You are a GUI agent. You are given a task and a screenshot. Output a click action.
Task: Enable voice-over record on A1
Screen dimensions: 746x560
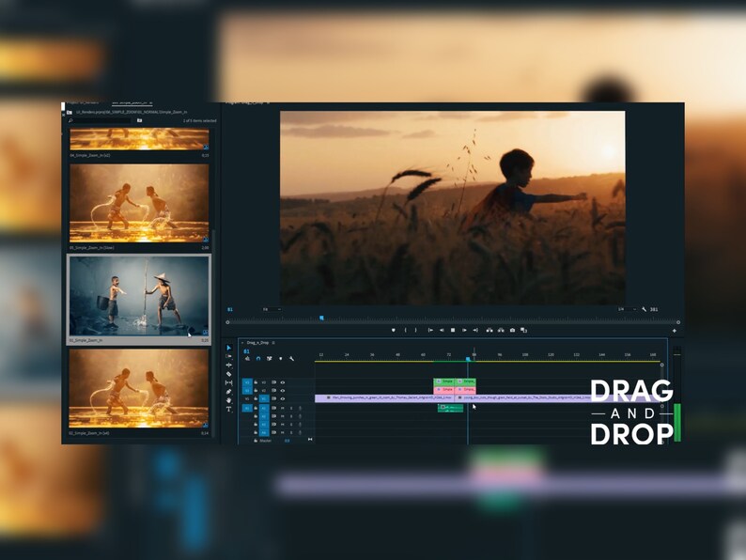point(300,408)
